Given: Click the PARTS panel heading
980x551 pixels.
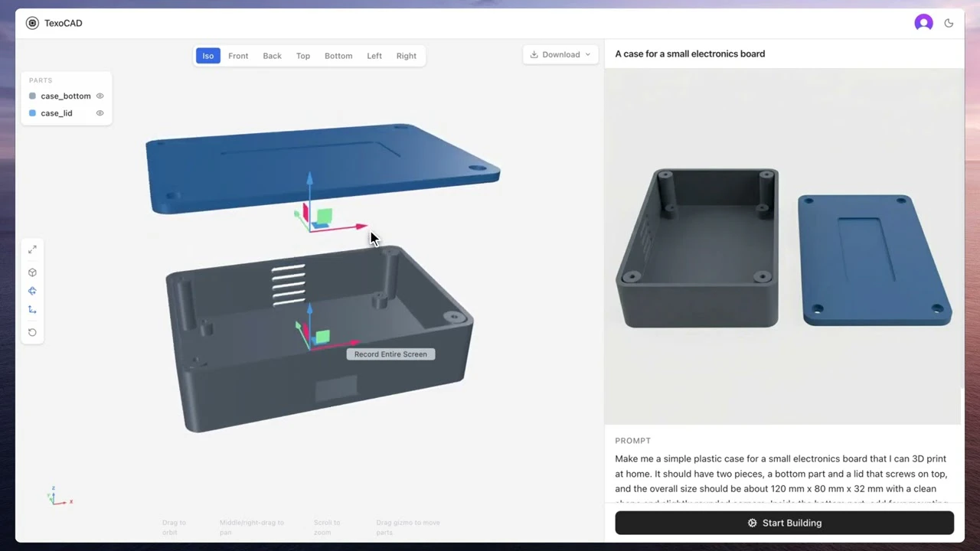Looking at the screenshot, I should [41, 80].
